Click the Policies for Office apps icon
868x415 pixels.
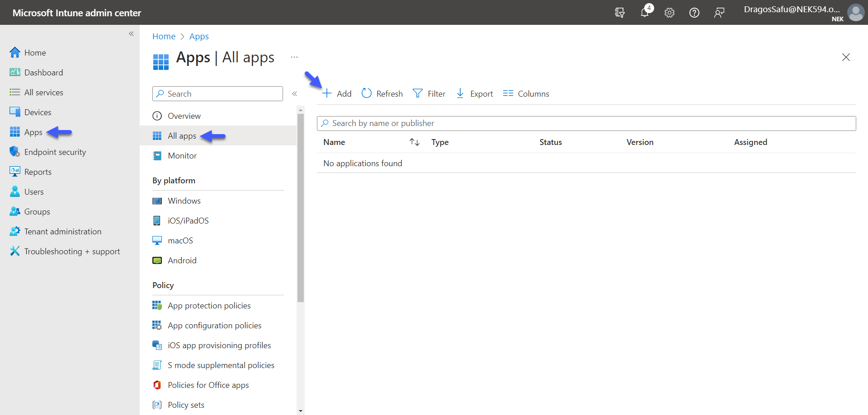[157, 385]
